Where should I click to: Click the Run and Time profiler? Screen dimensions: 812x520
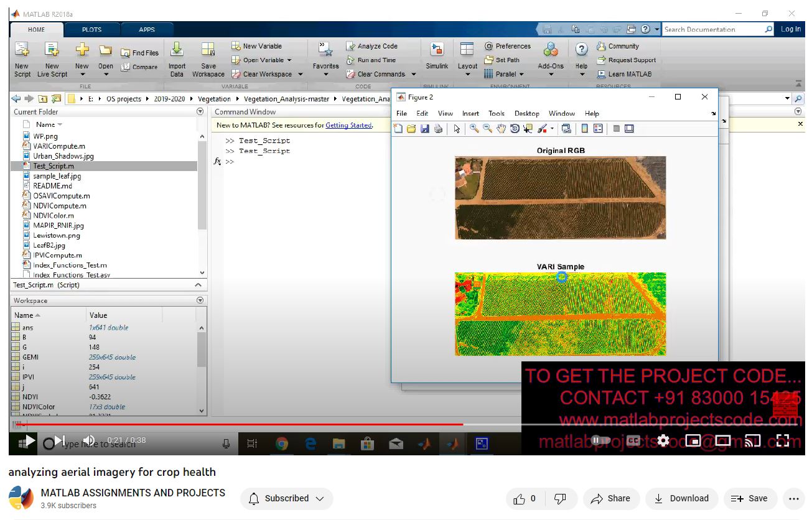(x=371, y=60)
